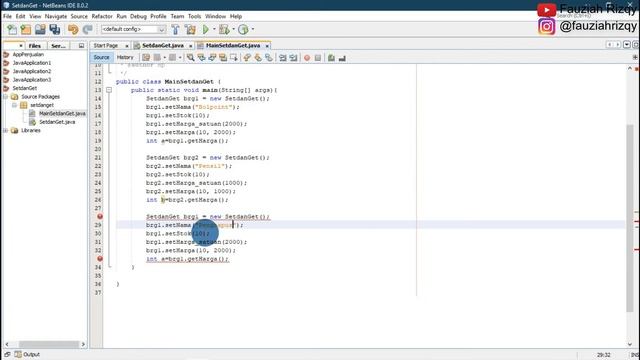Toggle Rectangular Selection icon

click(233, 58)
